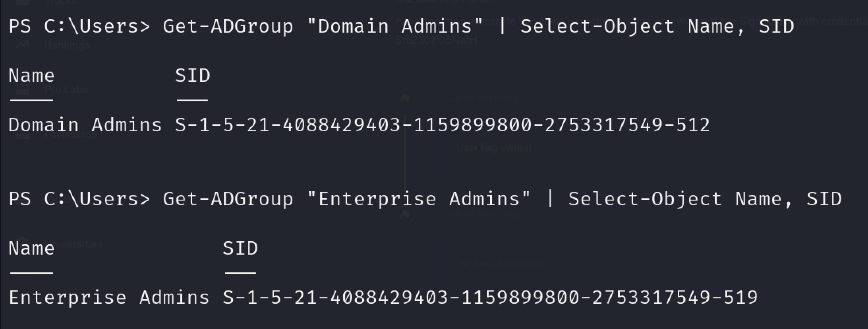This screenshot has height=329, width=868.
Task: Click the flag icon beside Submit User Flag
Action: [x=405, y=98]
